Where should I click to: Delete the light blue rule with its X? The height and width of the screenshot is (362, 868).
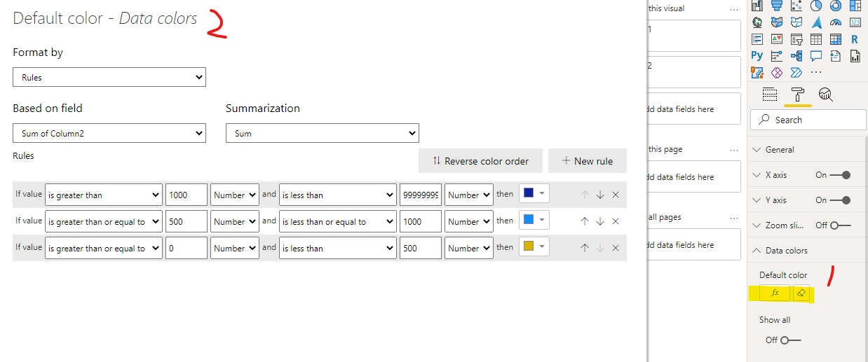[616, 221]
